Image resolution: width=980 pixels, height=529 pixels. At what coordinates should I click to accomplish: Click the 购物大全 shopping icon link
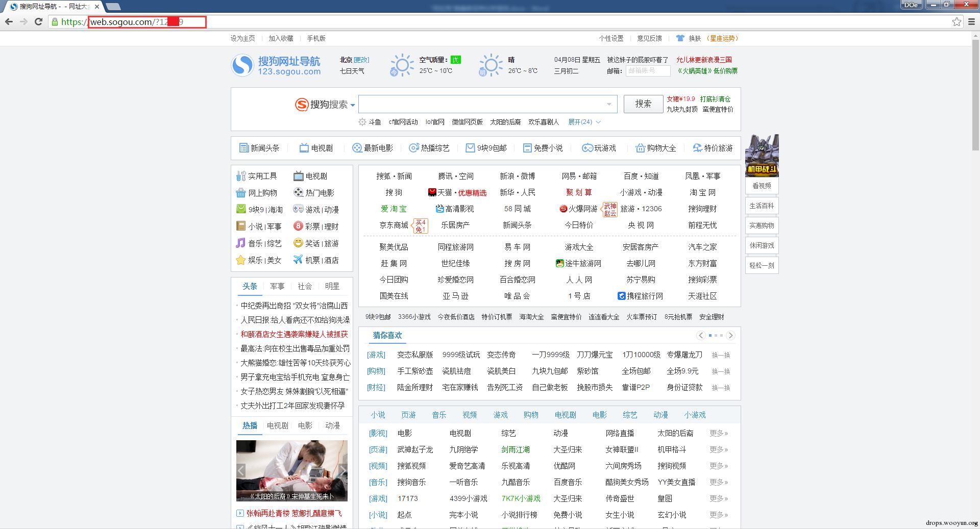pyautogui.click(x=640, y=148)
